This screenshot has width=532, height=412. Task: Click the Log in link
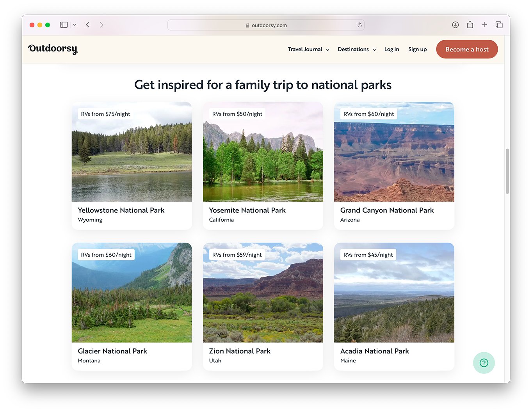(x=391, y=50)
